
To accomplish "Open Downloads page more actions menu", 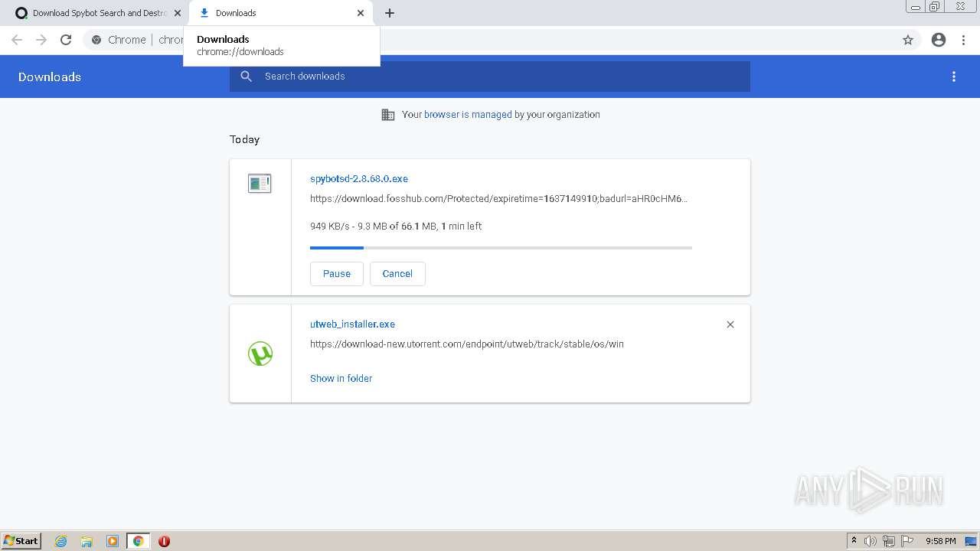I will tap(954, 77).
